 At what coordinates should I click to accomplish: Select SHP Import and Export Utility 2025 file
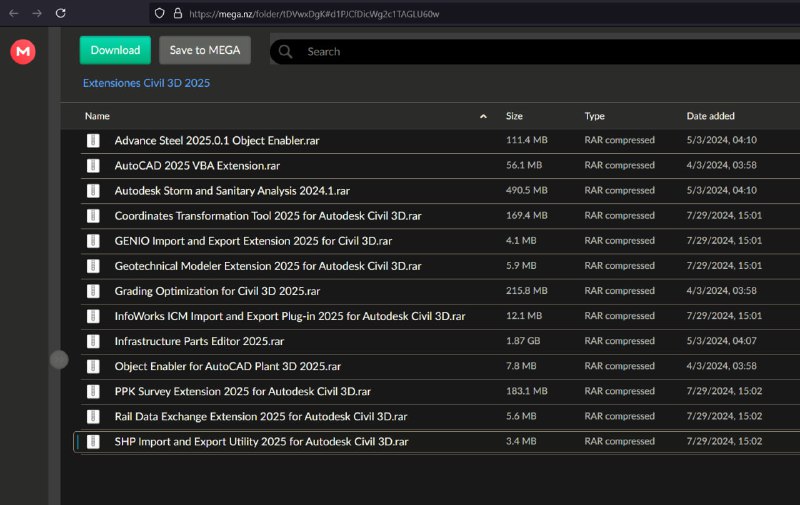(x=261, y=442)
